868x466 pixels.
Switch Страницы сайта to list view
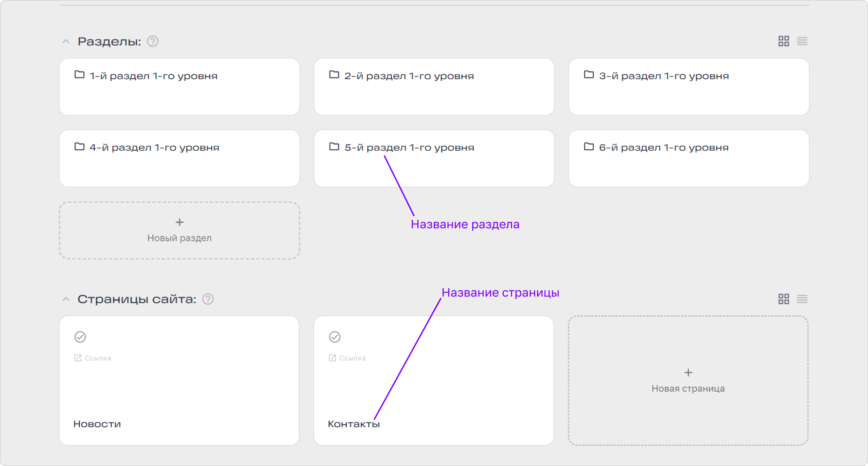(802, 299)
